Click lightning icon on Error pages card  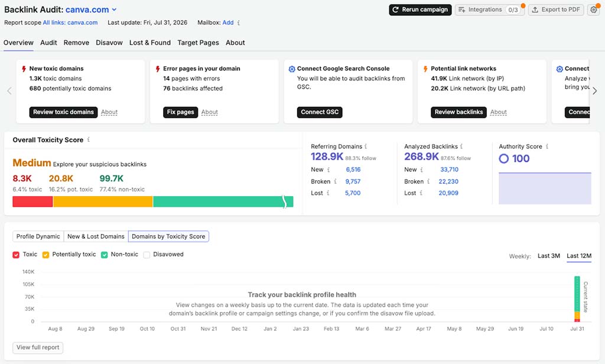pos(158,69)
